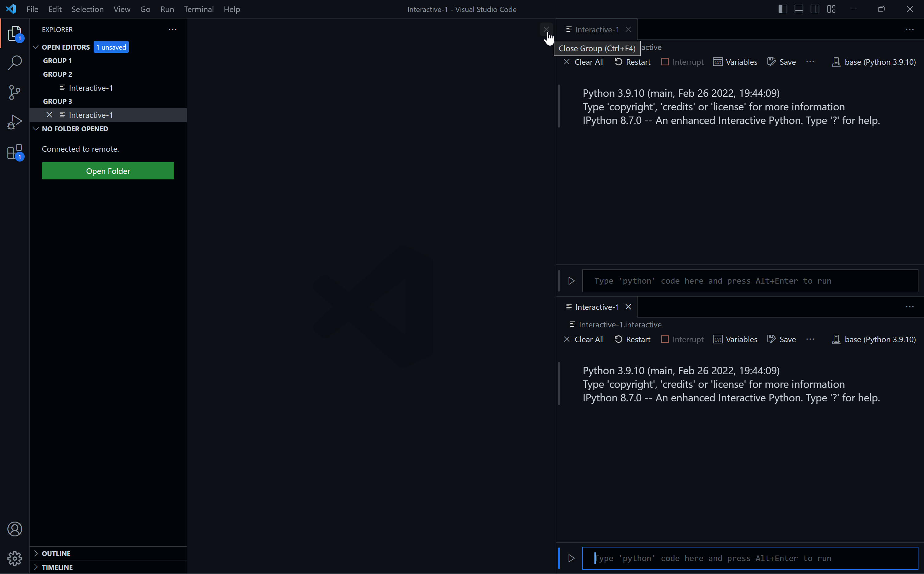The image size is (924, 574).
Task: Open the Source Control view
Action: (15, 92)
